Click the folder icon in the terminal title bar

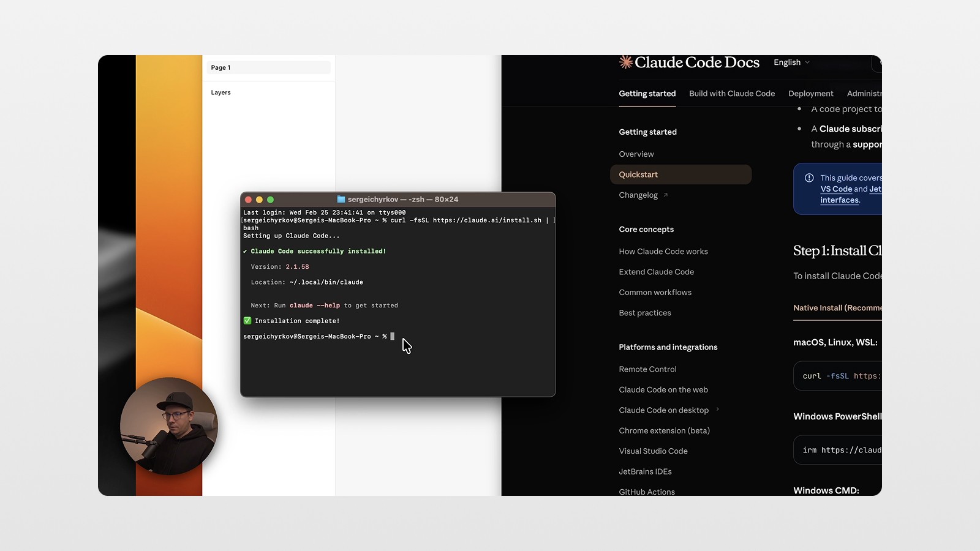(339, 199)
